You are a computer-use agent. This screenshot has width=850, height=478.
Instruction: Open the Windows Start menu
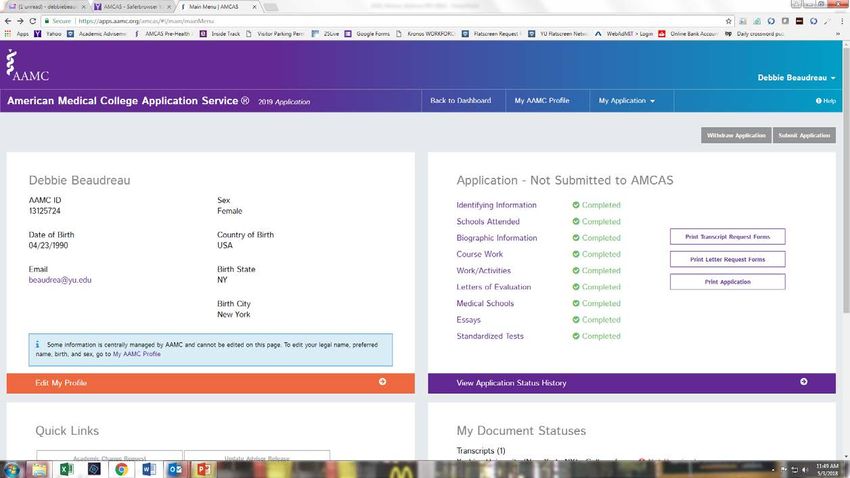12,469
